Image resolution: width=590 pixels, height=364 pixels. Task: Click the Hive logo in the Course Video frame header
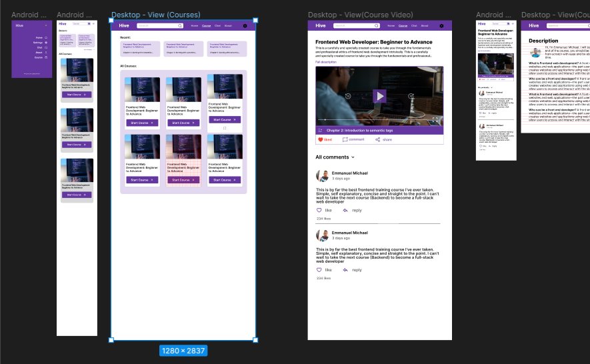click(320, 25)
